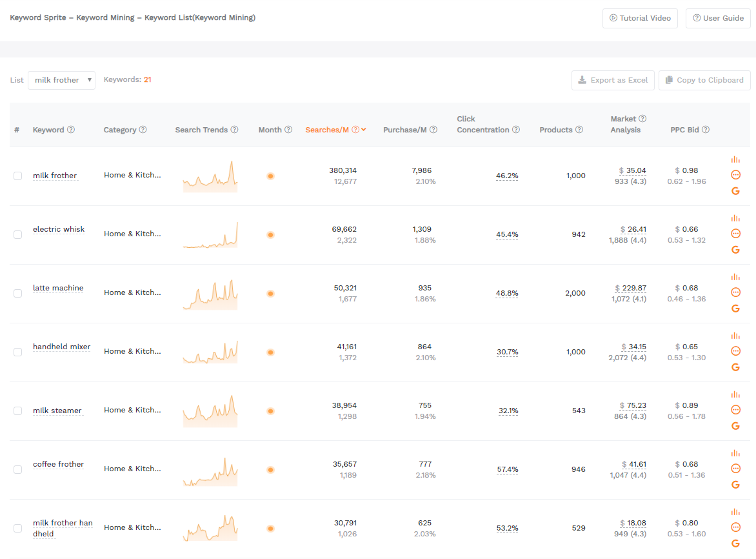Open the electric whisk keyword link
The width and height of the screenshot is (756, 559).
pyautogui.click(x=59, y=230)
